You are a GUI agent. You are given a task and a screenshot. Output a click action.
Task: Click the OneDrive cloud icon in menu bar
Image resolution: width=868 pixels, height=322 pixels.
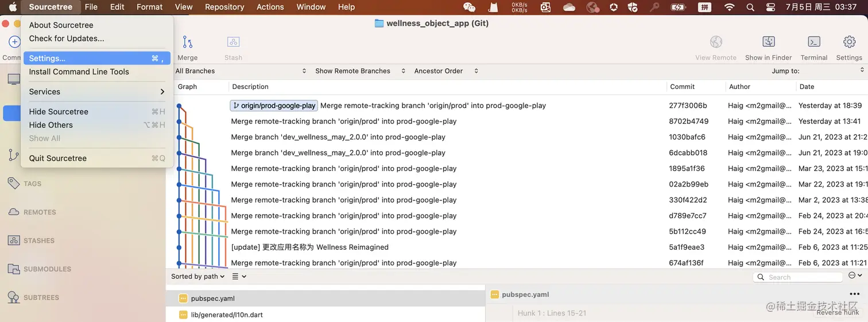click(x=569, y=7)
